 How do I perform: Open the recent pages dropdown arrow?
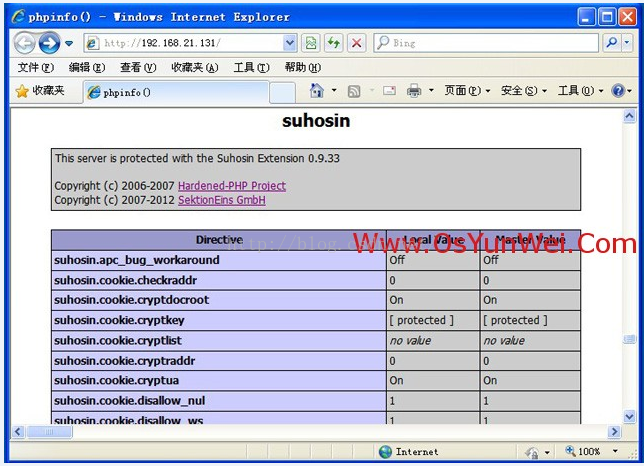point(69,43)
